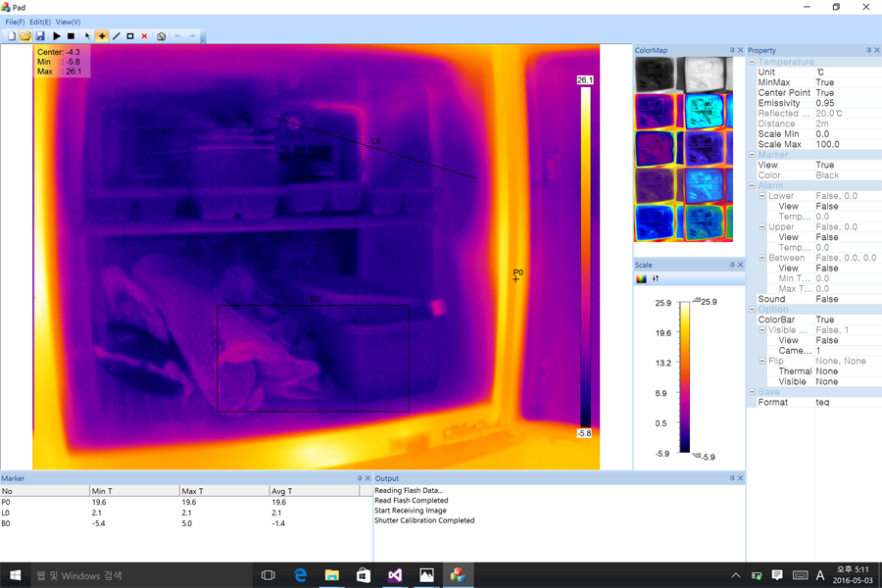Close the ColorMap panel

pyautogui.click(x=740, y=50)
